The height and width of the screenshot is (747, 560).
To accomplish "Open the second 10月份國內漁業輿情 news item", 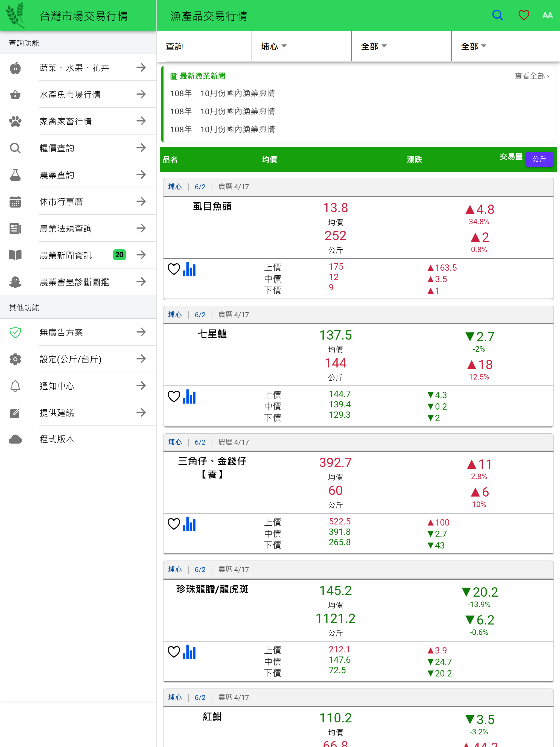I will point(359,111).
